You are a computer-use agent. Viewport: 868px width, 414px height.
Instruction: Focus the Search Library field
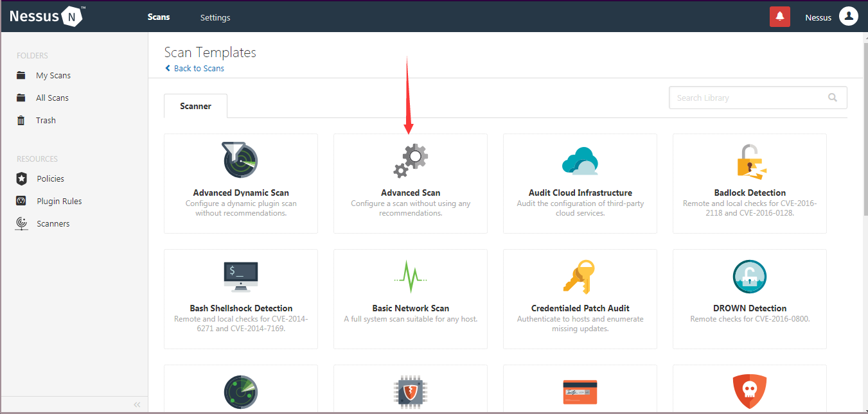coord(757,98)
